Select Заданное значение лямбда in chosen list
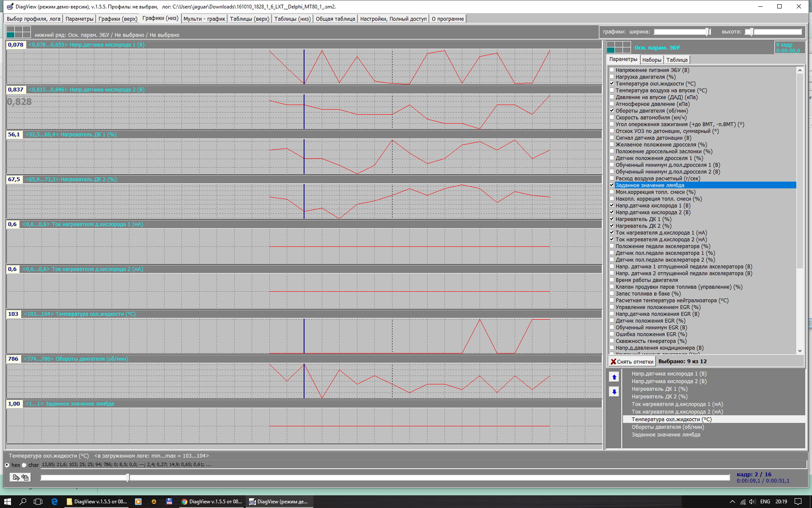 666,435
